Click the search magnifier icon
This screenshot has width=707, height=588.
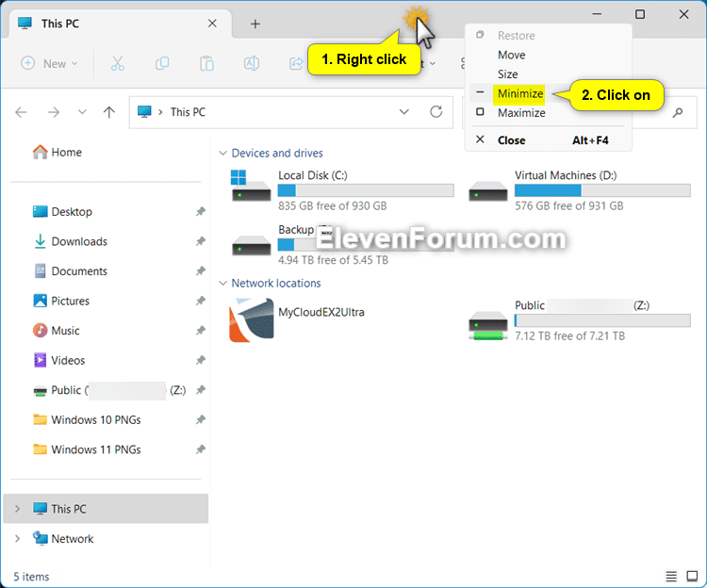pyautogui.click(x=677, y=113)
